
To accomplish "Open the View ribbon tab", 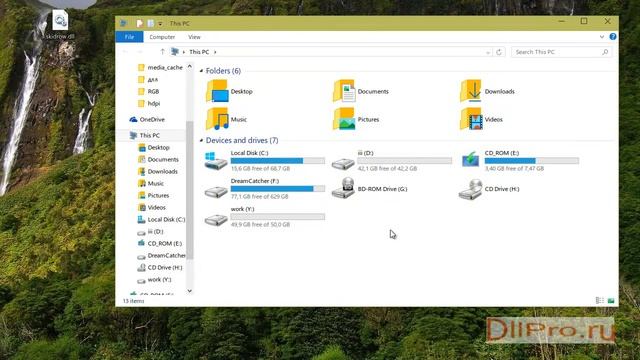I will pos(194,37).
